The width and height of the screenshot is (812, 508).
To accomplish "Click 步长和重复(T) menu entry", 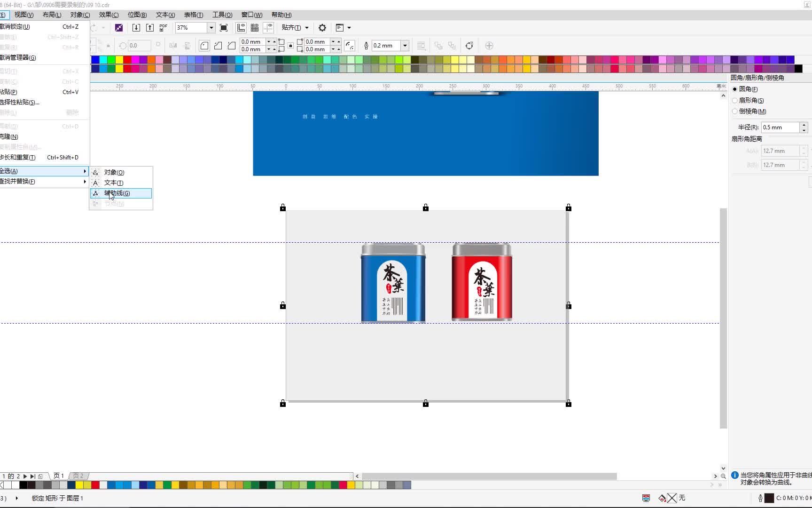I will coord(44,157).
